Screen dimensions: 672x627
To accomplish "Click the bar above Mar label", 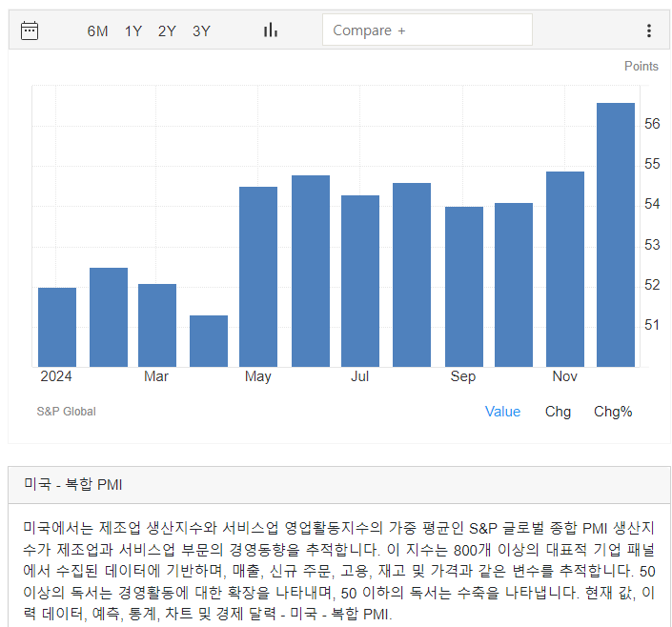I will (x=157, y=325).
